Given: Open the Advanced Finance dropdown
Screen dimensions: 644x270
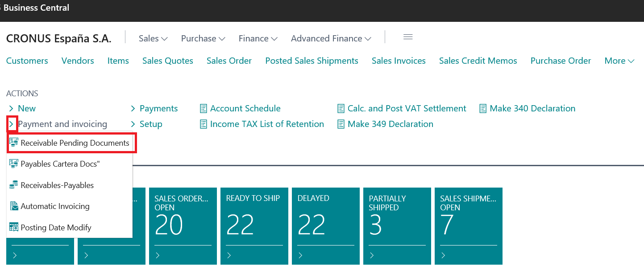Looking at the screenshot, I should coord(331,38).
